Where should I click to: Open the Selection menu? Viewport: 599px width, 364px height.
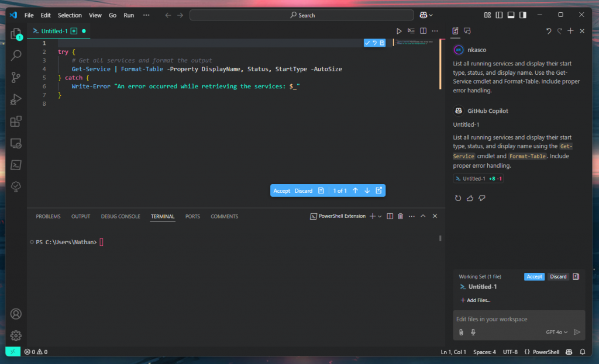tap(70, 15)
